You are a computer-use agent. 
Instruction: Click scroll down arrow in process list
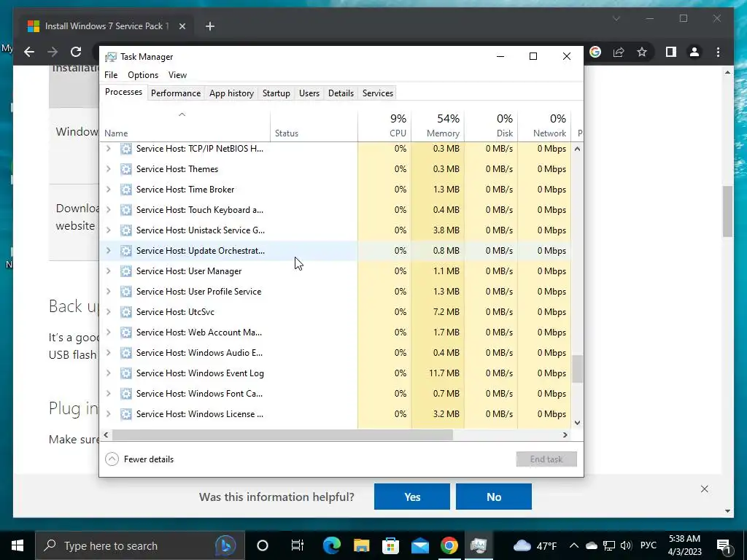click(x=577, y=423)
